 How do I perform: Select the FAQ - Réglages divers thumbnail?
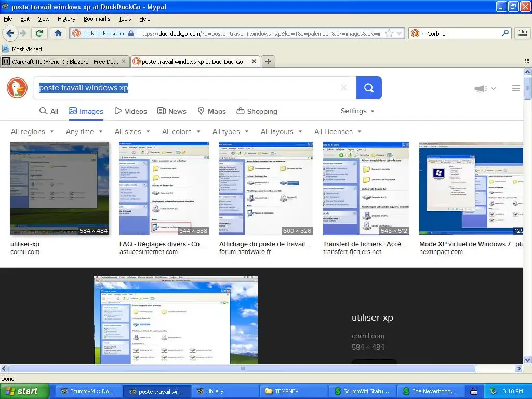pyautogui.click(x=164, y=189)
